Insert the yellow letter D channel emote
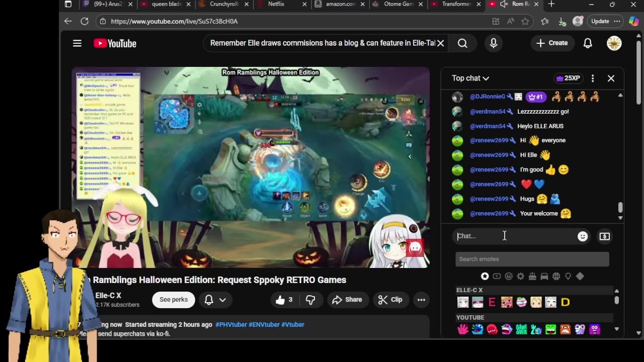Viewport: 644px width, 362px height. pos(566,302)
